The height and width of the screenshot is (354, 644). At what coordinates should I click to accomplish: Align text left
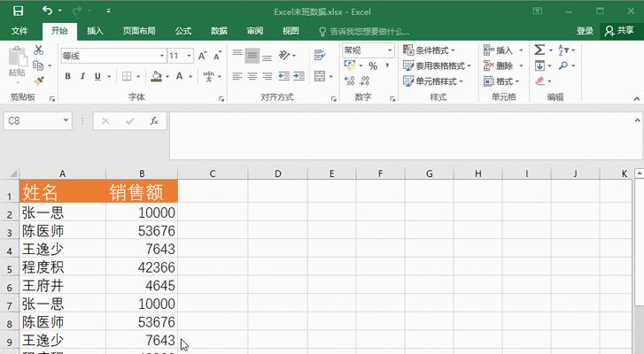point(237,76)
